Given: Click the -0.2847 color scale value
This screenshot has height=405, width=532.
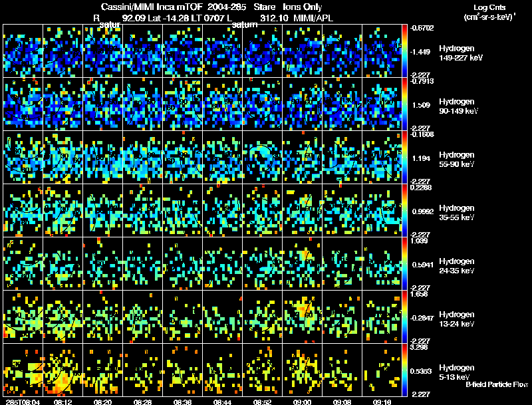Looking at the screenshot, I should point(422,318).
